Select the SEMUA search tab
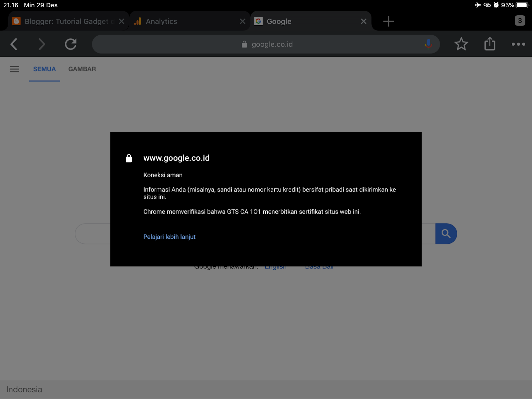Viewport: 532px width, 399px height. [45, 69]
